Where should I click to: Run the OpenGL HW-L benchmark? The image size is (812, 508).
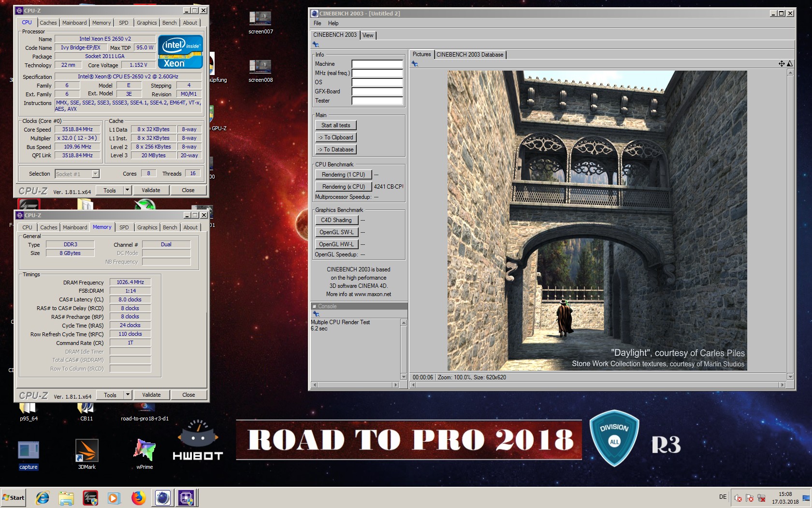(336, 244)
